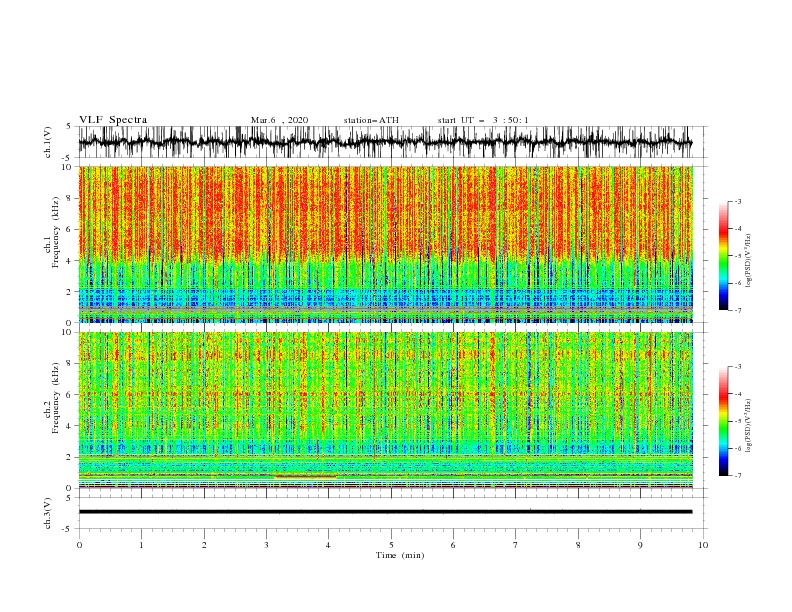Select the "Mar.6 , 2020" date text
This screenshot has width=792, height=612.
[x=279, y=120]
